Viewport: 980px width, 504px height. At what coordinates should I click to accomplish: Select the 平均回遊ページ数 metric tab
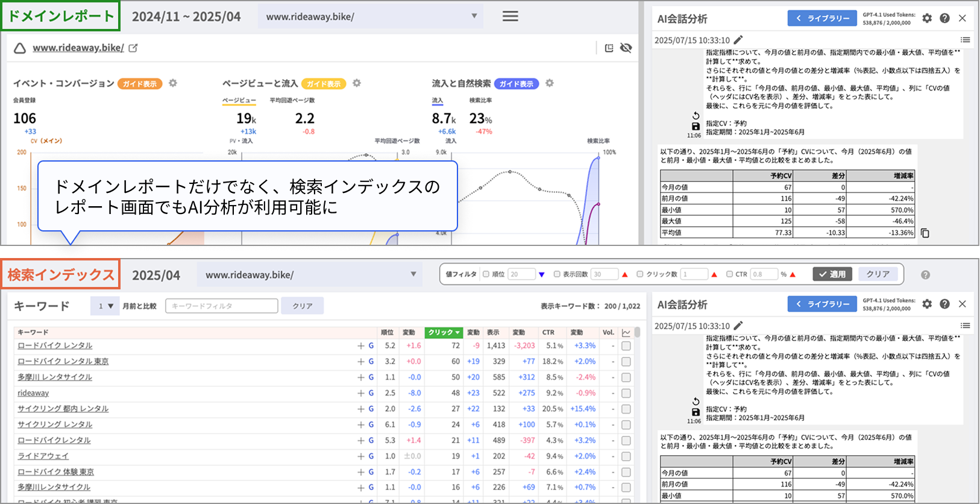click(292, 101)
